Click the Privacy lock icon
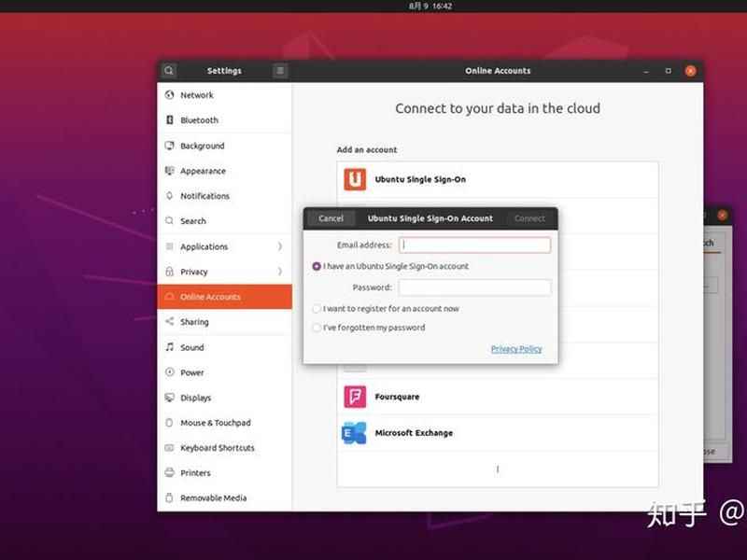This screenshot has width=747, height=560. pos(169,272)
